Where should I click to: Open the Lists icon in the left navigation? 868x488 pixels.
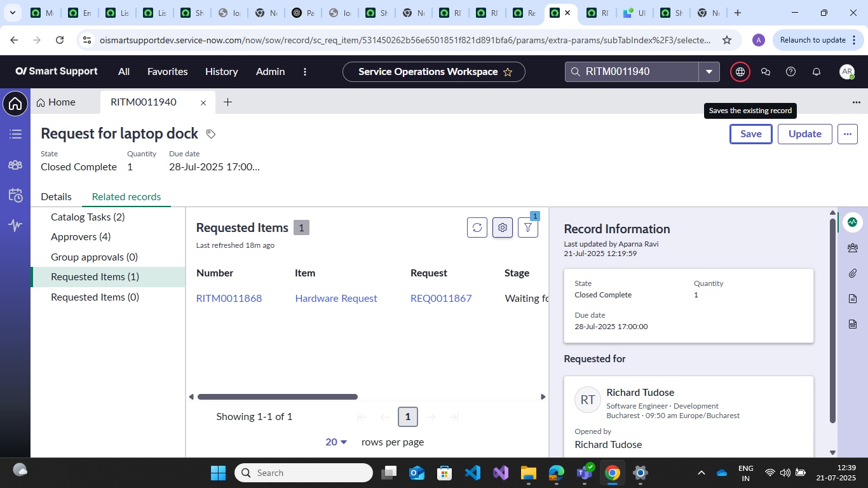click(x=15, y=134)
